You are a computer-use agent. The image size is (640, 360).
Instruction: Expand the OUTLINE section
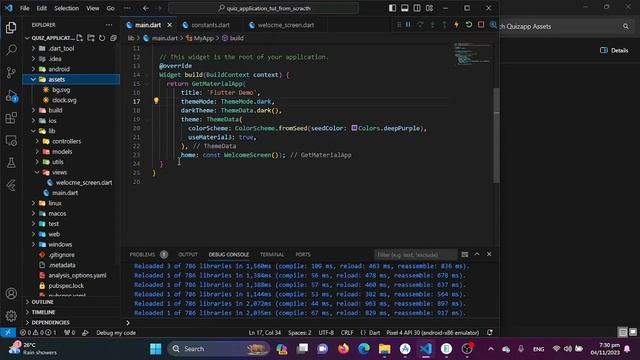(x=42, y=302)
